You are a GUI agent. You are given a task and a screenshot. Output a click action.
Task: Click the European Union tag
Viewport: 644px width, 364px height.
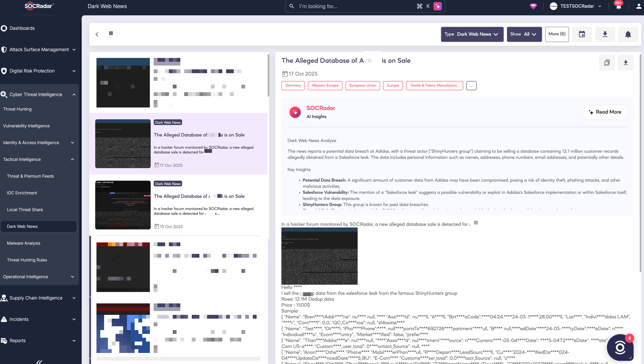tap(363, 85)
